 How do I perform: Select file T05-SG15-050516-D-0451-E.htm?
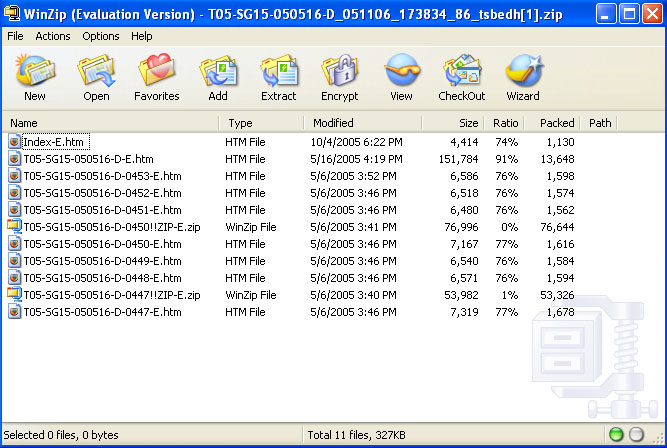(x=103, y=210)
